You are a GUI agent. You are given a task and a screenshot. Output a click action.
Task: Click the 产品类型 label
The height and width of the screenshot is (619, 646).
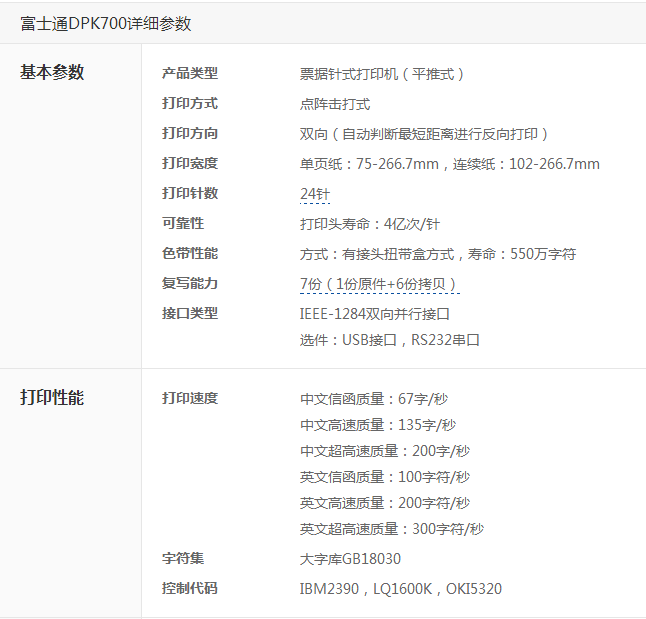[x=190, y=73]
